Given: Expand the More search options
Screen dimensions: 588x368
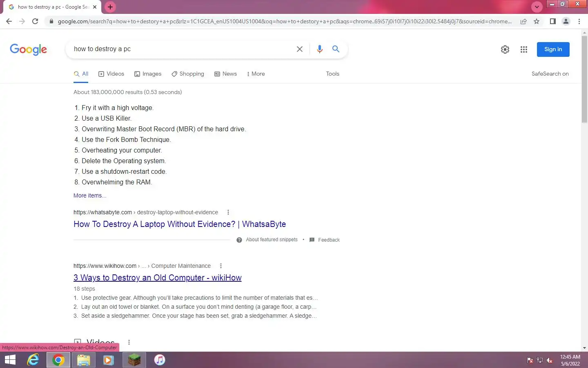Looking at the screenshot, I should pyautogui.click(x=256, y=74).
